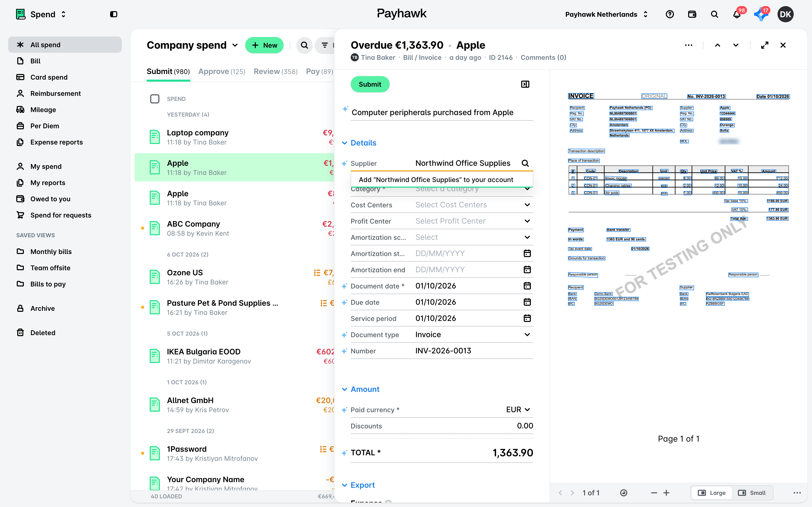Hide the document preview panel icon
The image size is (812, 507).
point(525,84)
